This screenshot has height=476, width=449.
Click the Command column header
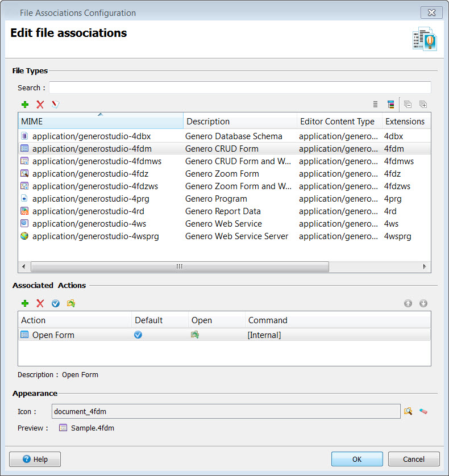338,320
